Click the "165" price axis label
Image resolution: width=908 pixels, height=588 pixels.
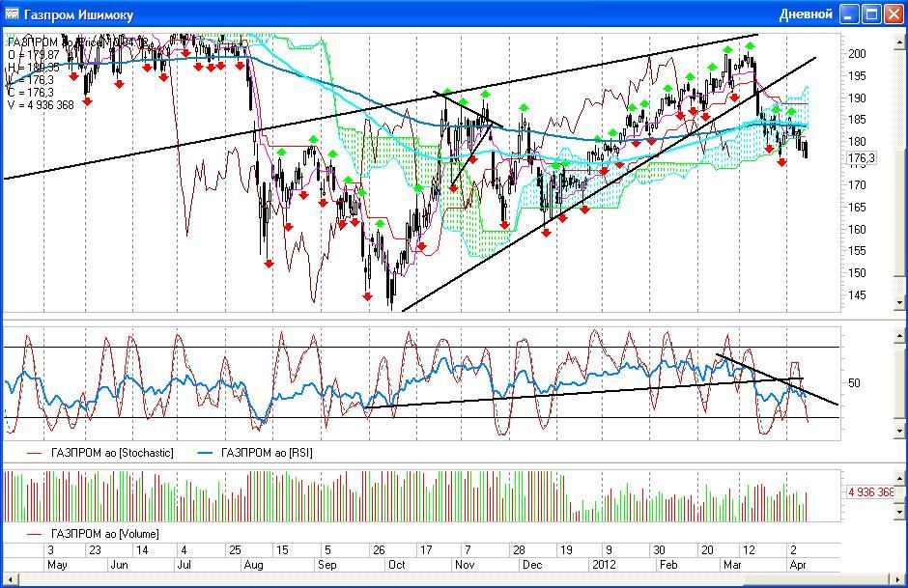[x=857, y=208]
